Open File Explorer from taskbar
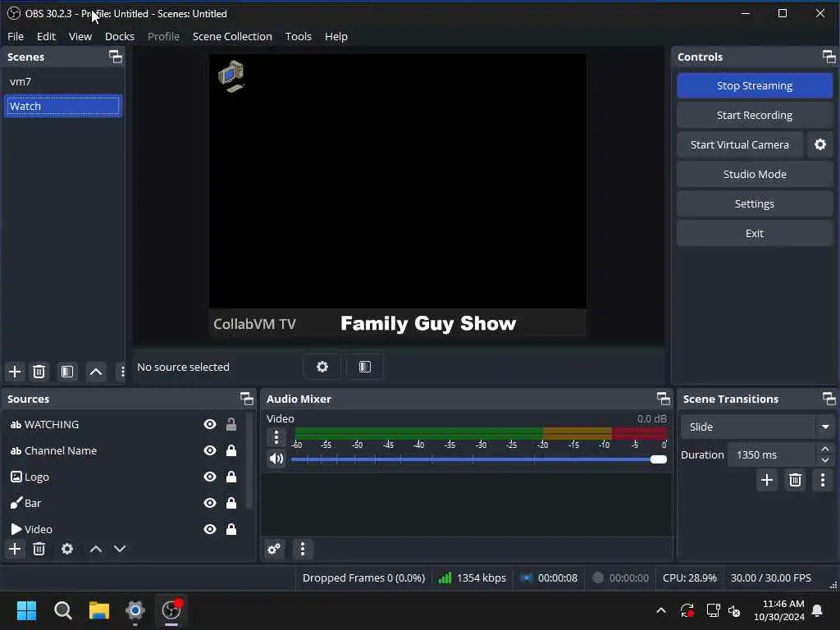This screenshot has width=840, height=630. click(x=99, y=610)
